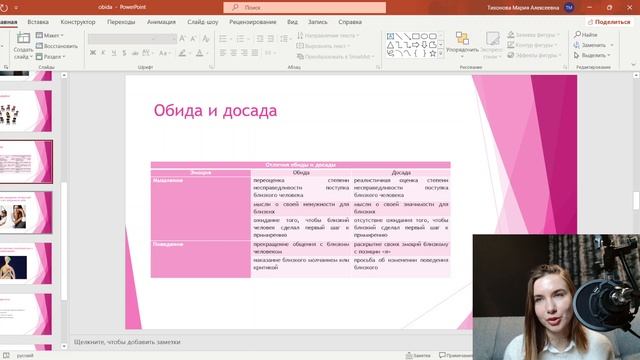Open the Выделить select dropdown

(592, 55)
